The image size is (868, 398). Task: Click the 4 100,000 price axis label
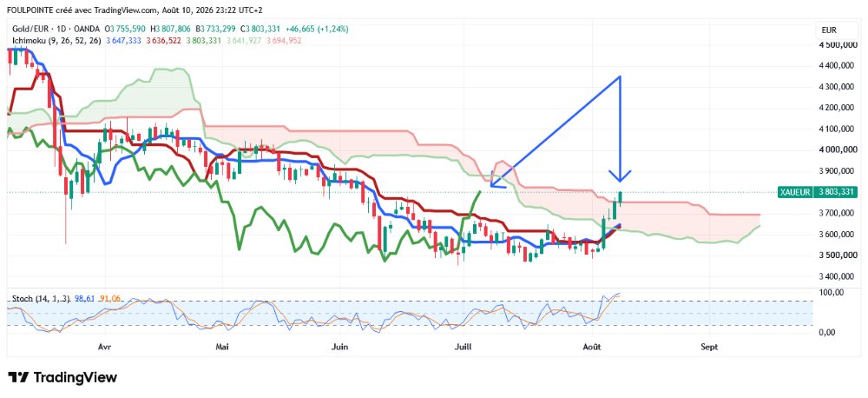click(x=837, y=129)
